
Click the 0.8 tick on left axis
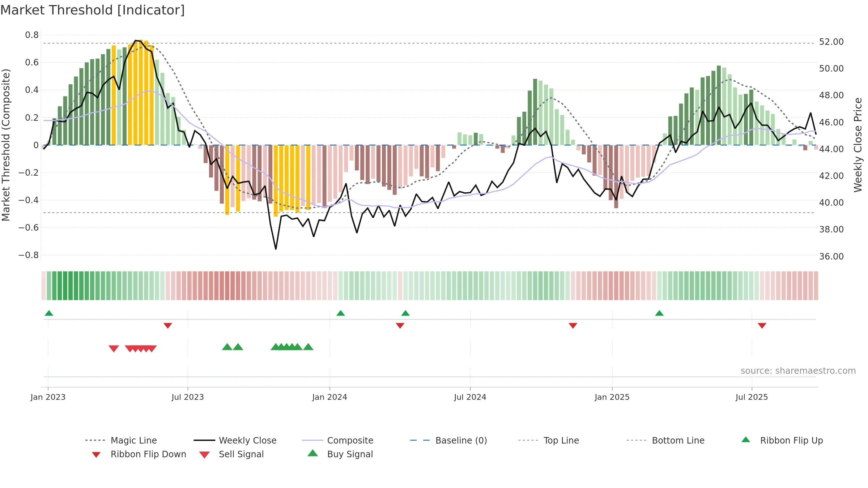click(x=32, y=35)
